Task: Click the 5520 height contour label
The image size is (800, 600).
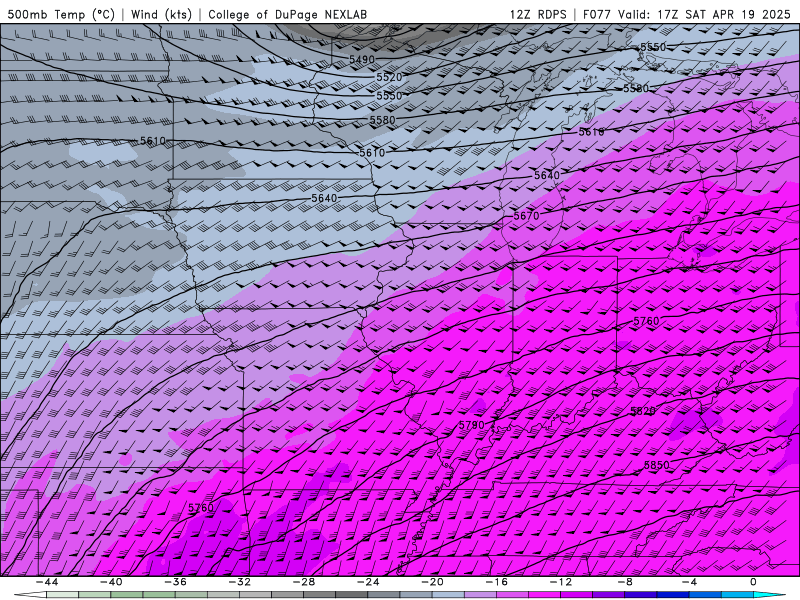Action: tap(389, 78)
